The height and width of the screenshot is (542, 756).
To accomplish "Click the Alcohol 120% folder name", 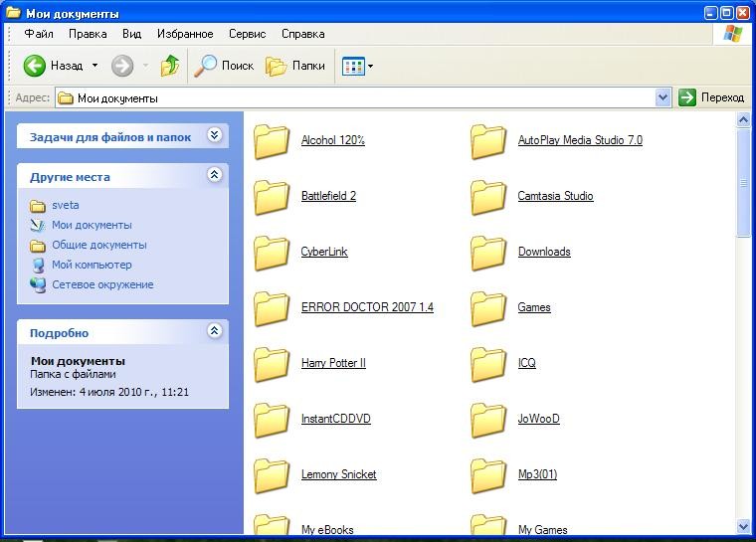I will [332, 140].
